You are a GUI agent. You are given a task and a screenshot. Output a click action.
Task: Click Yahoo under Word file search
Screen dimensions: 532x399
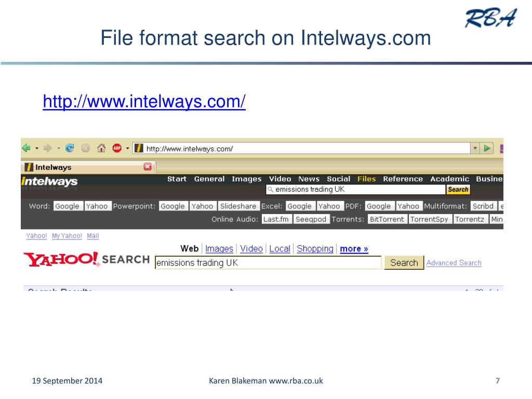tap(97, 206)
